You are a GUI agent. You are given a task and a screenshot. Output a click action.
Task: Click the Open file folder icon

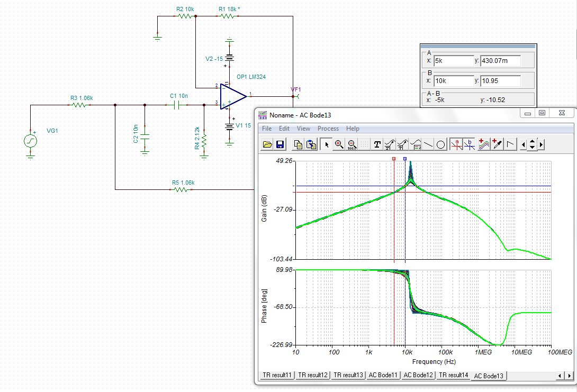(x=268, y=144)
